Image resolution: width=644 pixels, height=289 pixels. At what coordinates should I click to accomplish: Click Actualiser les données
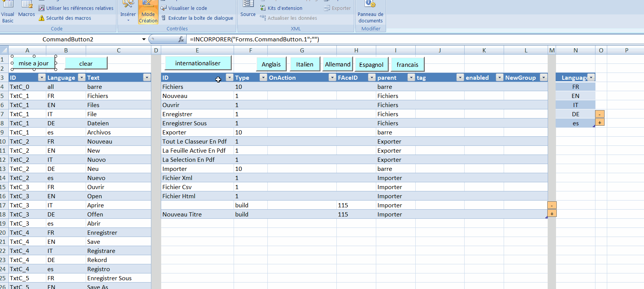tap(288, 18)
